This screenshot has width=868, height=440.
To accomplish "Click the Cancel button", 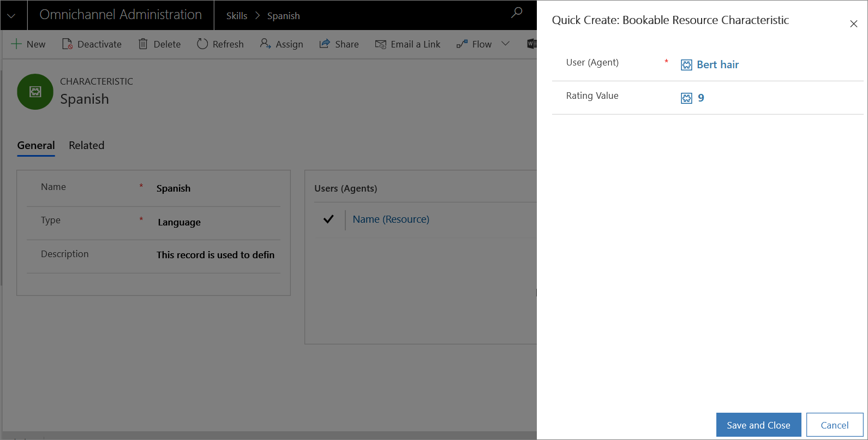I will point(835,425).
